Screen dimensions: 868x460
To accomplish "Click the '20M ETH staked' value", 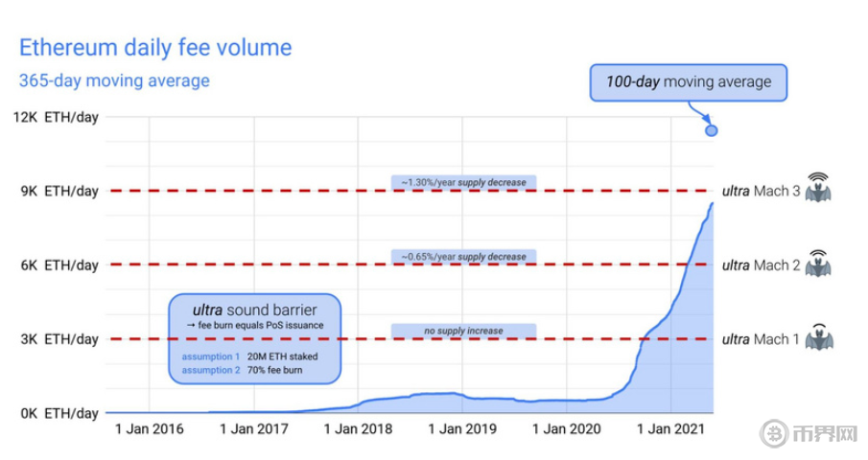I will 282,356.
